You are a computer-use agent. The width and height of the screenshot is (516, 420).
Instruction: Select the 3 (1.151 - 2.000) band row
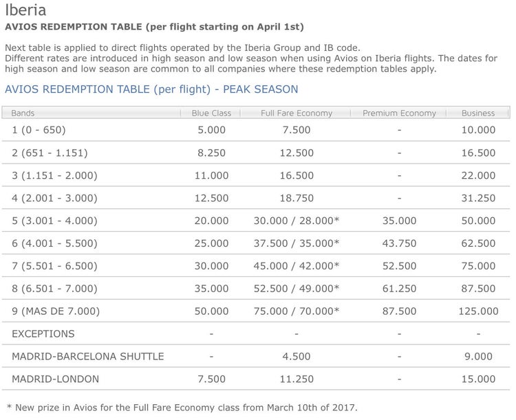coord(256,175)
